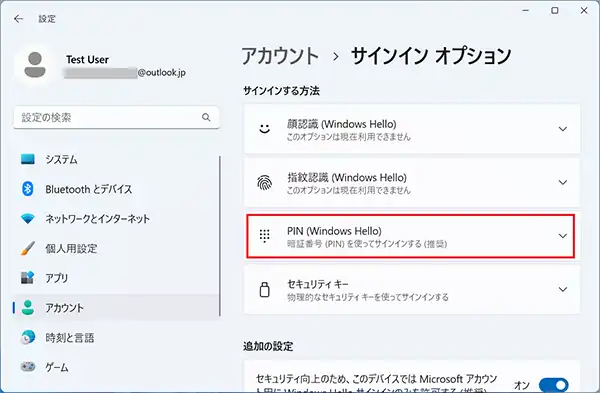Open 時刻と言語 category
This screenshot has width=600, height=393.
[116, 338]
